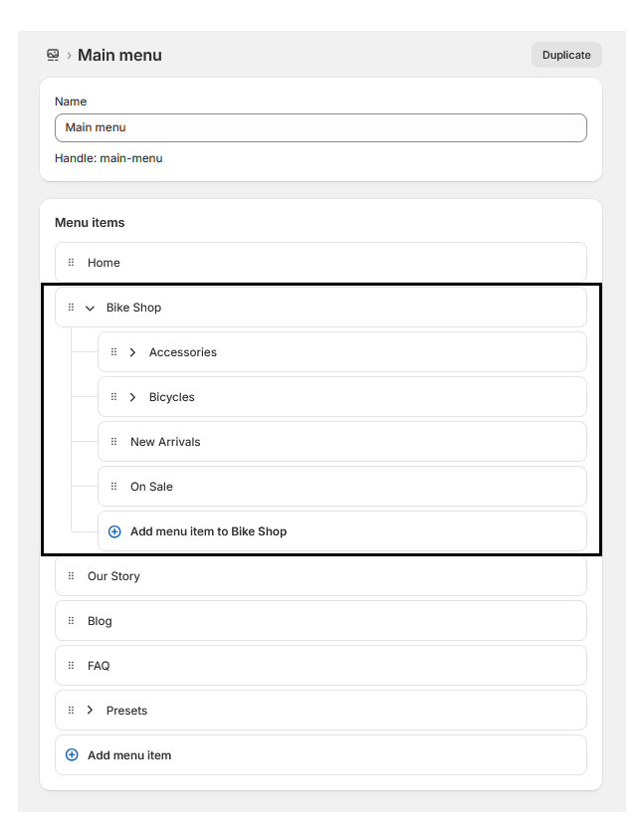
Task: Click the drag handle for Home item
Action: click(71, 263)
